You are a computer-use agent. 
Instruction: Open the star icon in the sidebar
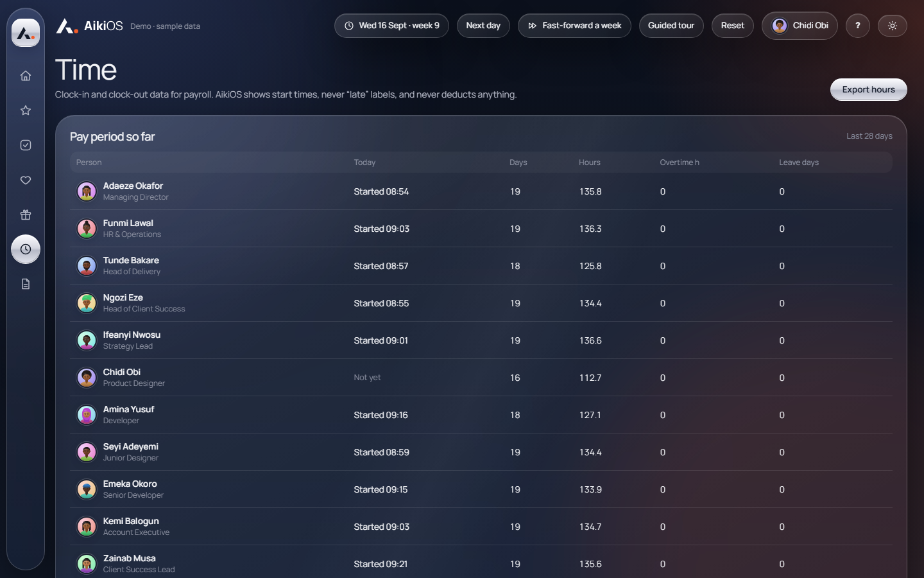tap(26, 110)
